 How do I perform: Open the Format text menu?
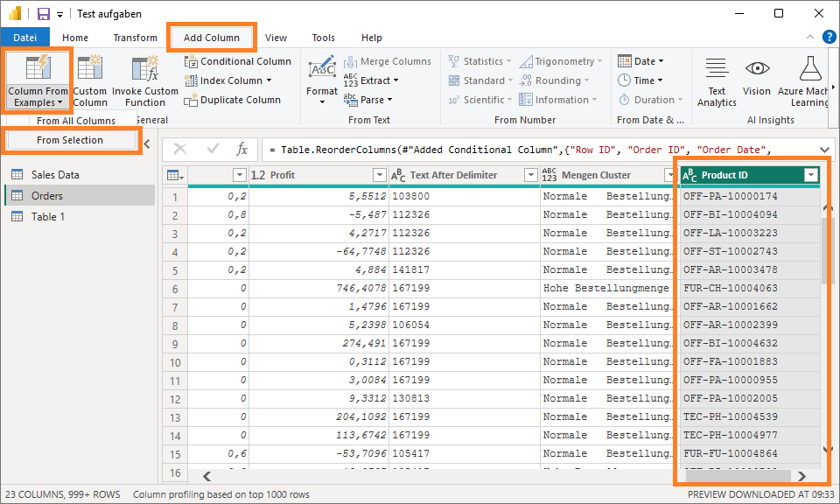[x=322, y=80]
